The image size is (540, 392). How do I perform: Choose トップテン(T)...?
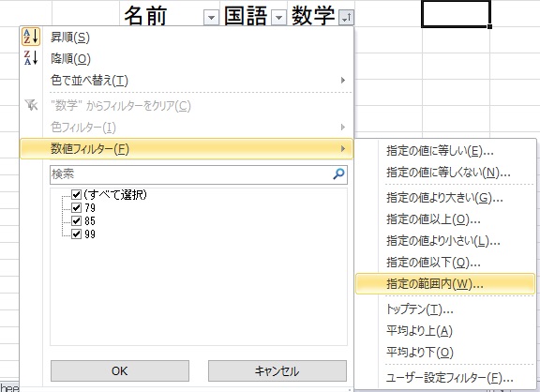coord(445,309)
